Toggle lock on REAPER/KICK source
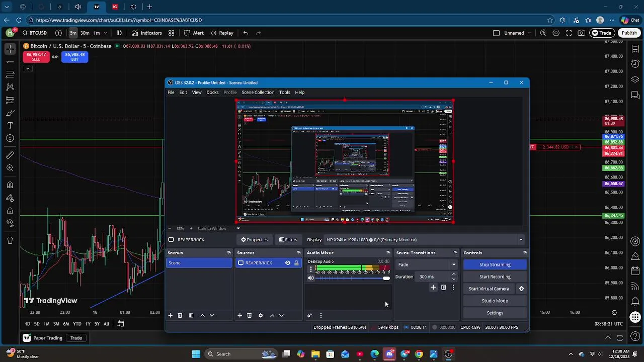The width and height of the screenshot is (644, 362). pos(296,263)
